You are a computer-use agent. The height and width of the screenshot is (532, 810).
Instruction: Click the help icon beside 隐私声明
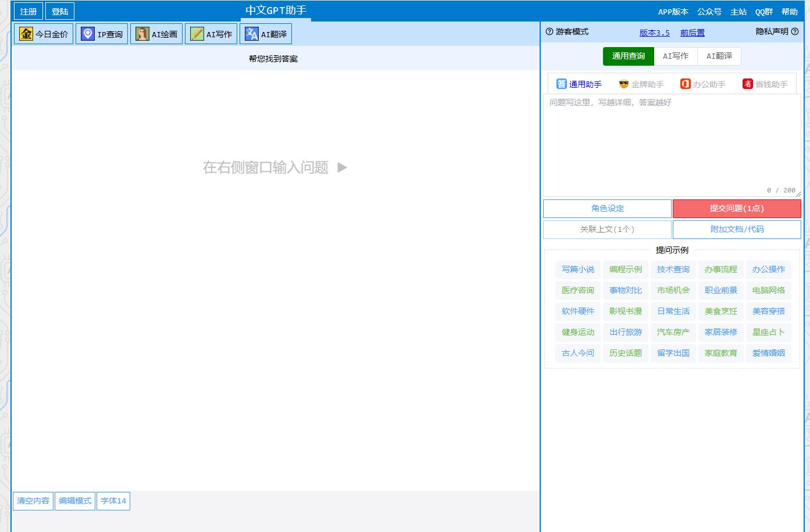(x=795, y=32)
